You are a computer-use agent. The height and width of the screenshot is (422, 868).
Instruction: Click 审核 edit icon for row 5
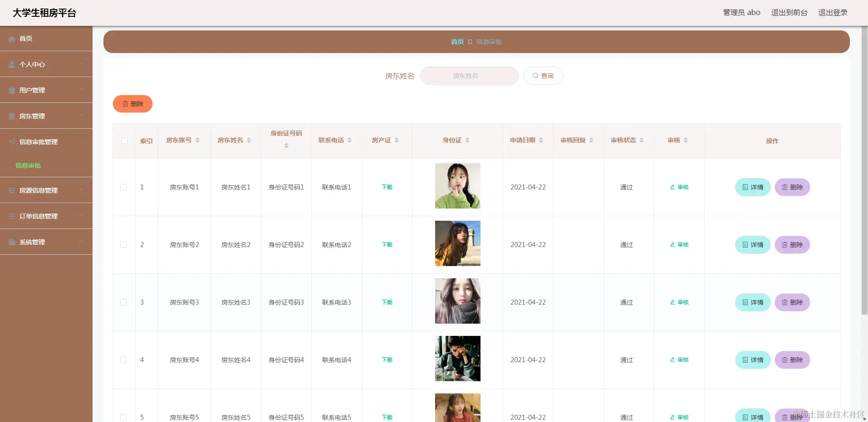[x=672, y=417]
